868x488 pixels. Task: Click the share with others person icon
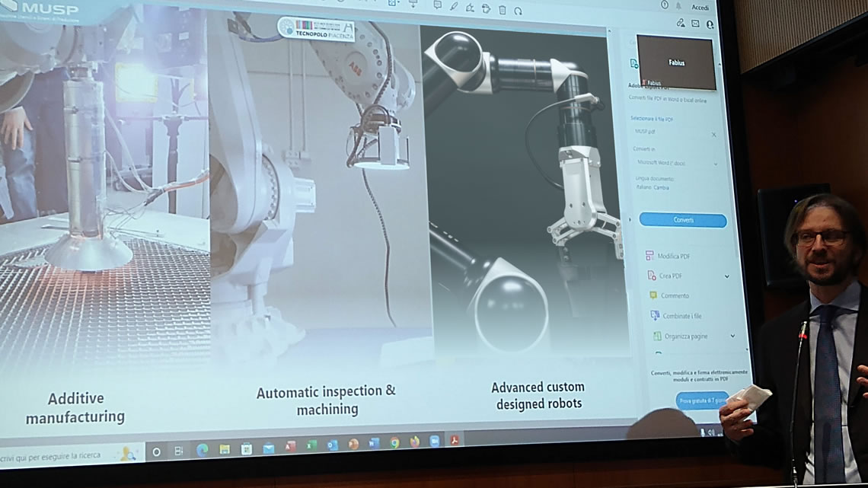tap(710, 25)
